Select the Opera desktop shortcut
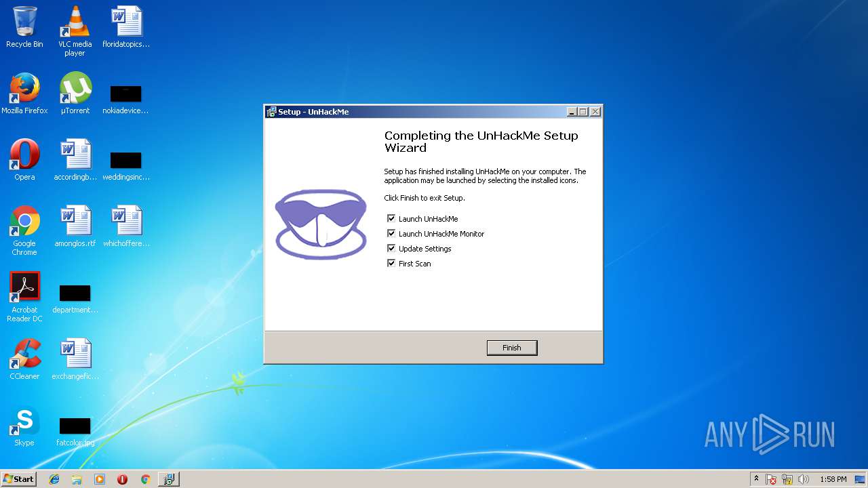The height and width of the screenshot is (488, 868). (24, 160)
